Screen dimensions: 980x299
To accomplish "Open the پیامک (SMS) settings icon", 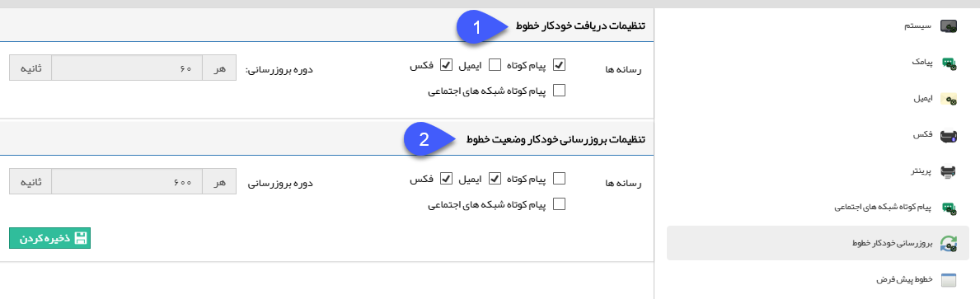I will 949,63.
